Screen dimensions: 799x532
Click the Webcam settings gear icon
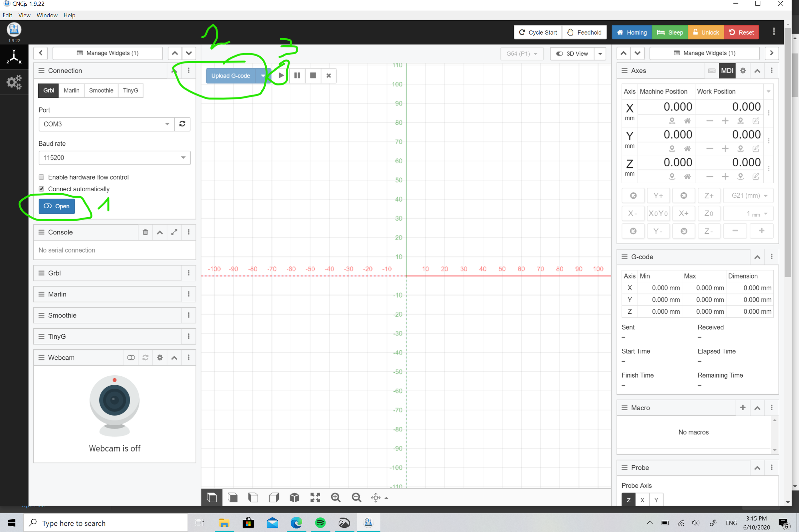tap(160, 358)
